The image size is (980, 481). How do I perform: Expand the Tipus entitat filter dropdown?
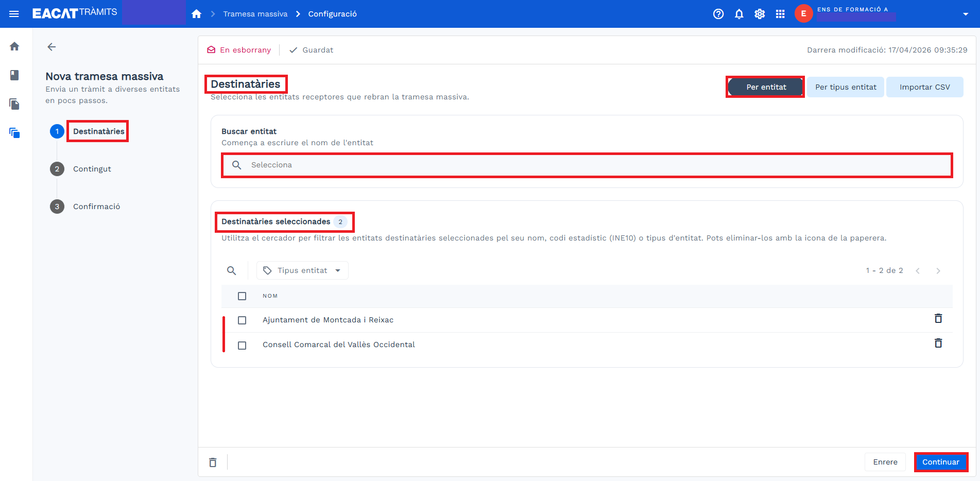coord(302,271)
